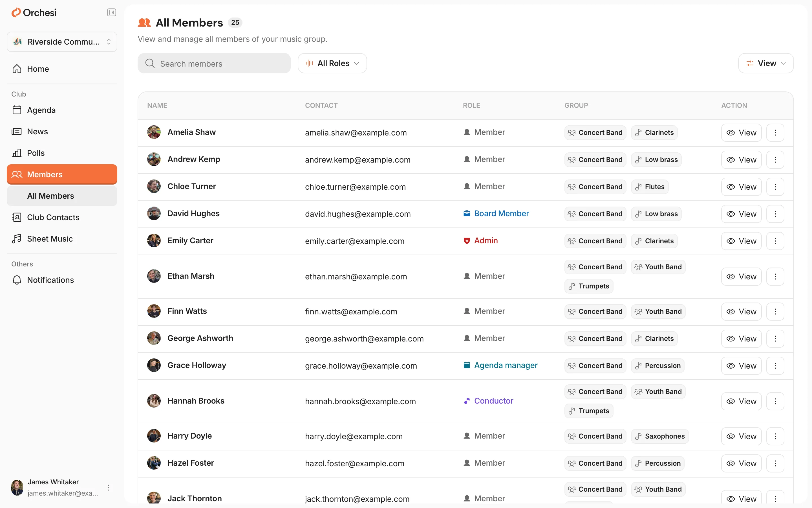Click the All Members heading icon
The image size is (812, 508).
pos(144,23)
